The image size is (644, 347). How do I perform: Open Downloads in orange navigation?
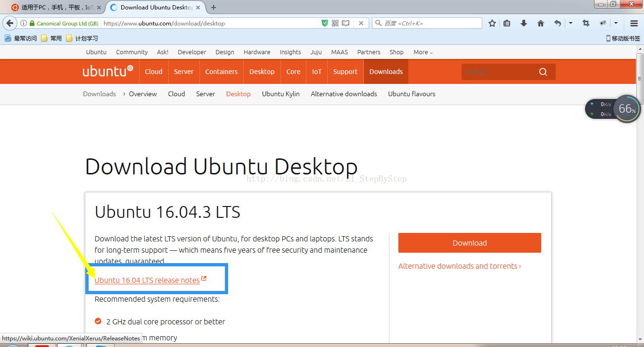386,72
